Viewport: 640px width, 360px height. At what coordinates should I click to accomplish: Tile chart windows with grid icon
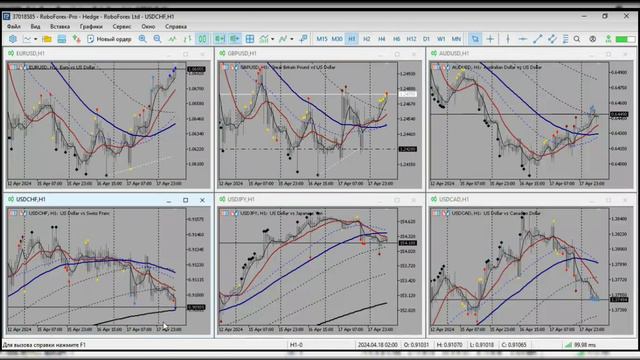pos(250,39)
